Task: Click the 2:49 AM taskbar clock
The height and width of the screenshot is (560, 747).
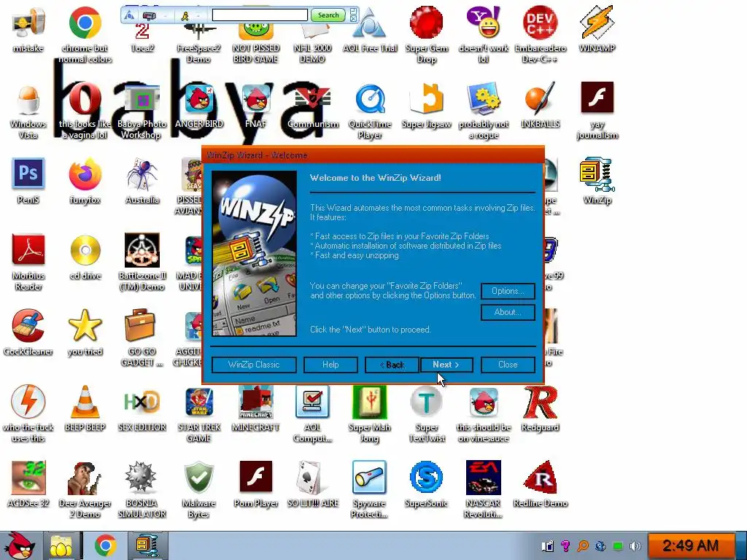Action: (690, 545)
